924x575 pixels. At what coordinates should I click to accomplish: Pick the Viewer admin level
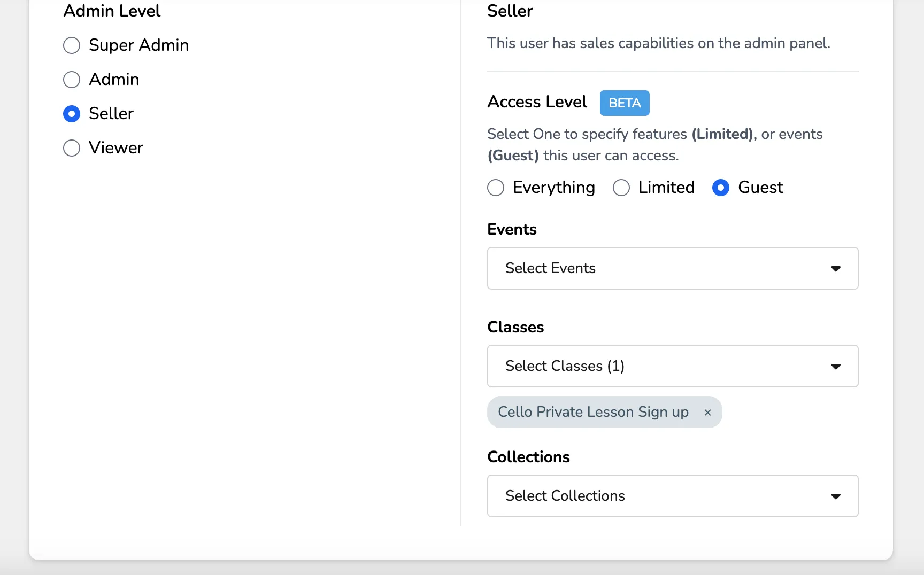tap(72, 148)
